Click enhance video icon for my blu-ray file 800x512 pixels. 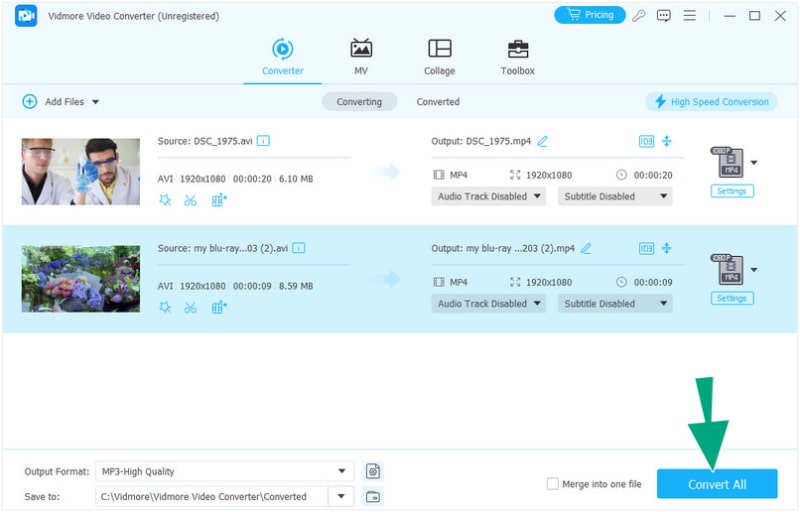pos(219,307)
